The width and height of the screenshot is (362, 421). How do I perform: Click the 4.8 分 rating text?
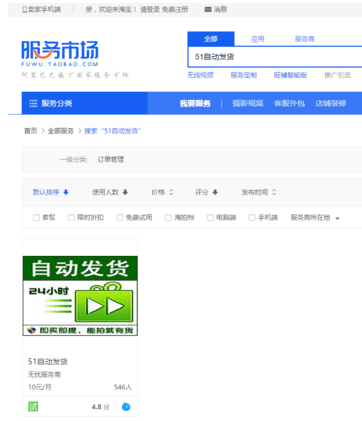[x=100, y=407]
